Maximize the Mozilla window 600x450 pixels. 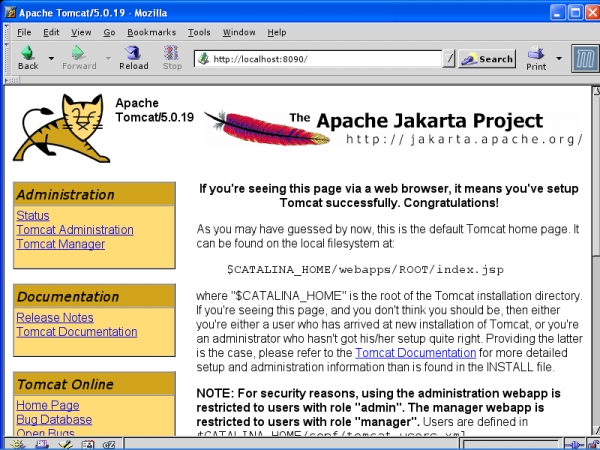point(575,13)
